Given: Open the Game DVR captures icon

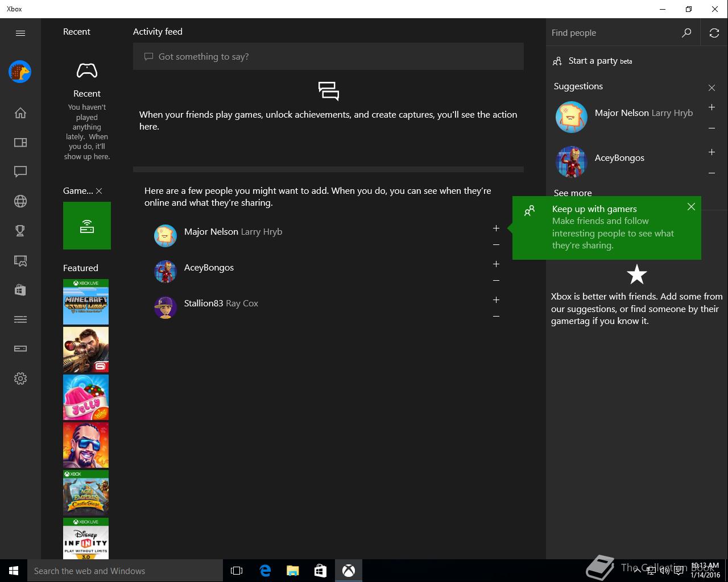Looking at the screenshot, I should pos(20,260).
